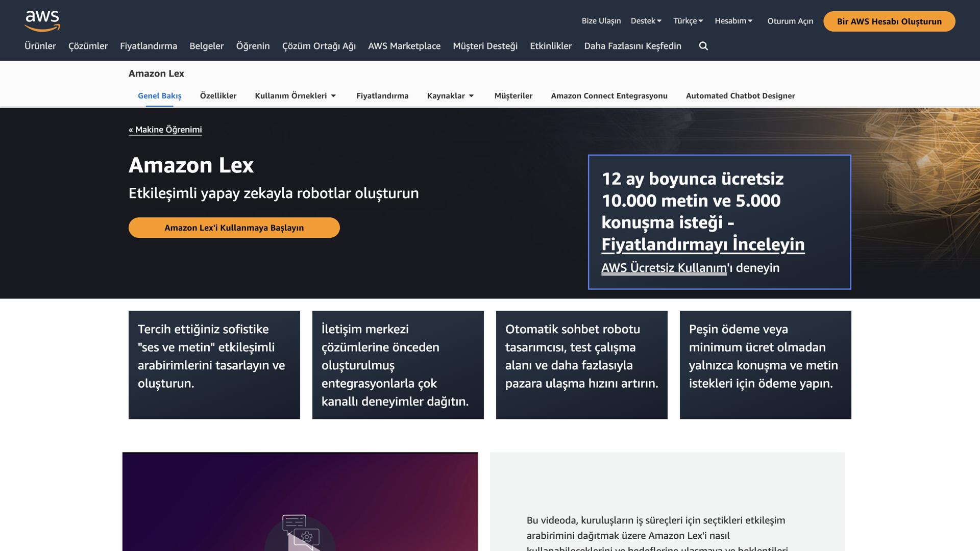
Task: Select the Destek dropdown caret
Action: pyautogui.click(x=660, y=21)
